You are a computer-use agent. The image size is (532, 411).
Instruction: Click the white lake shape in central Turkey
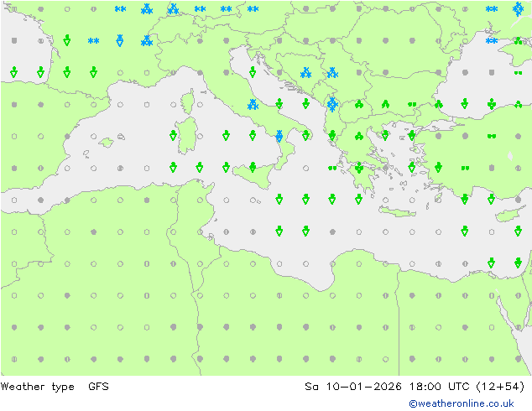[509, 155]
